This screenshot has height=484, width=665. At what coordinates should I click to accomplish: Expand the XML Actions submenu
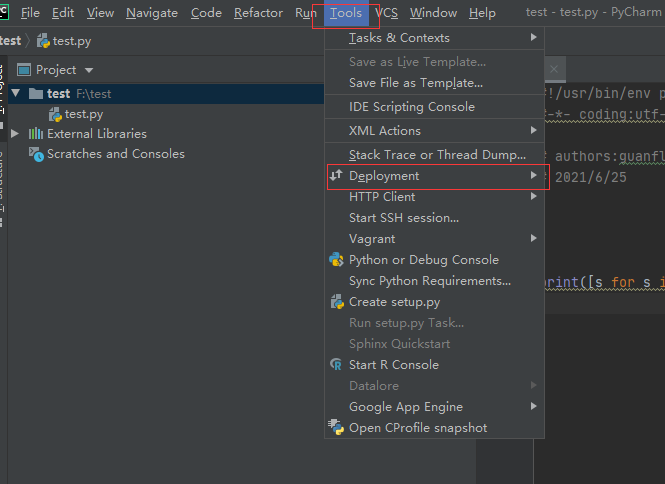pos(434,131)
